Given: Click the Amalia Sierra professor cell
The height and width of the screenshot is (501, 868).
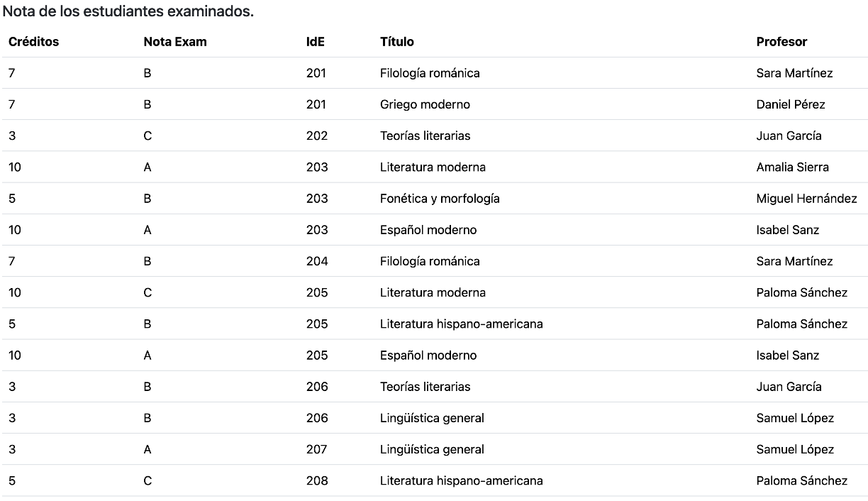Looking at the screenshot, I should click(792, 167).
